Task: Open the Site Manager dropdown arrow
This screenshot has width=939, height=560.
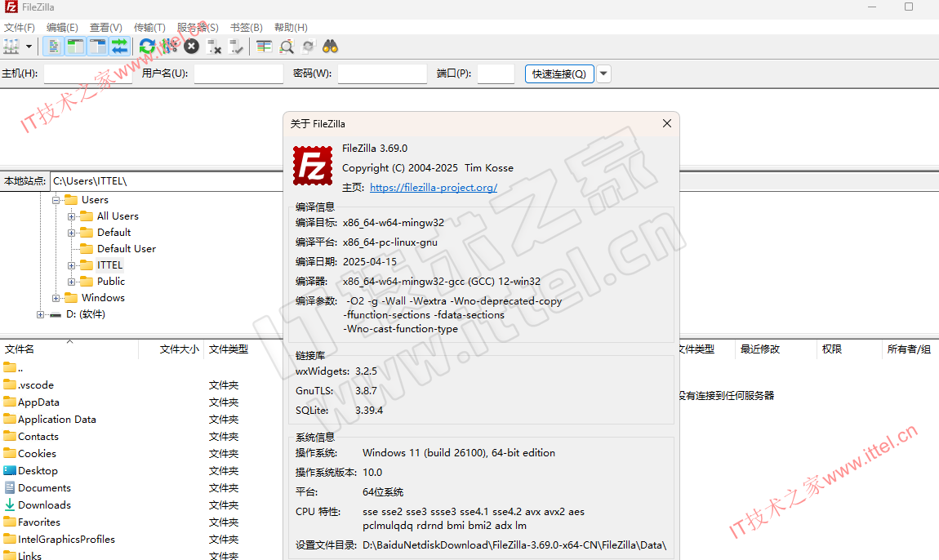Action: 29,47
